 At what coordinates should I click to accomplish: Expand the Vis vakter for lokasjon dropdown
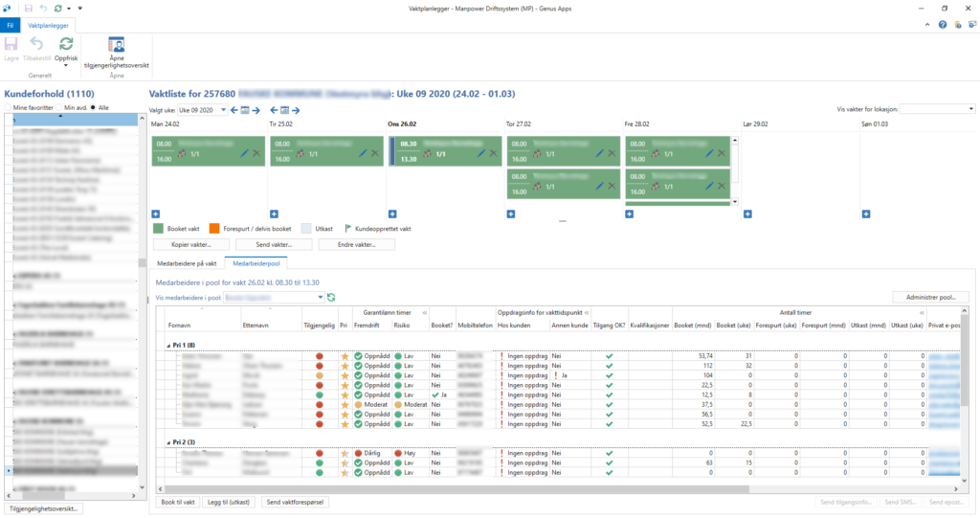pyautogui.click(x=969, y=109)
